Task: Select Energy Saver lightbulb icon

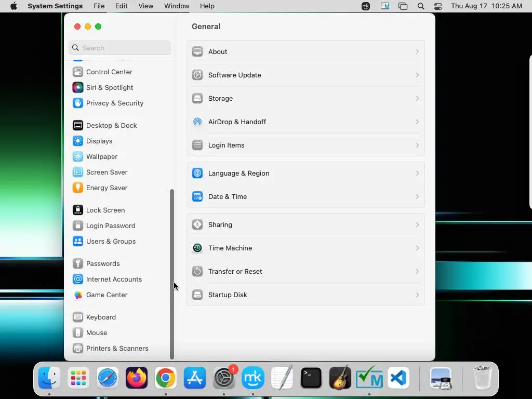Action: click(78, 188)
